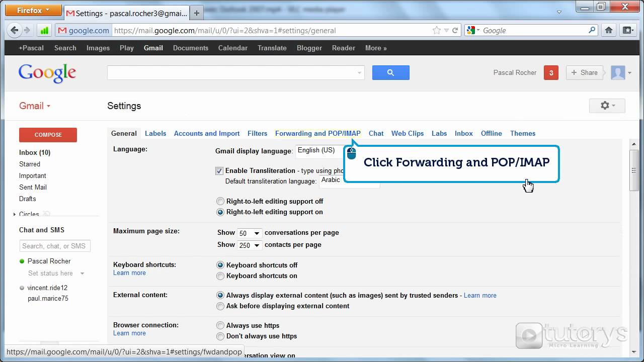Open Calendar in the Google bar

tap(232, 48)
